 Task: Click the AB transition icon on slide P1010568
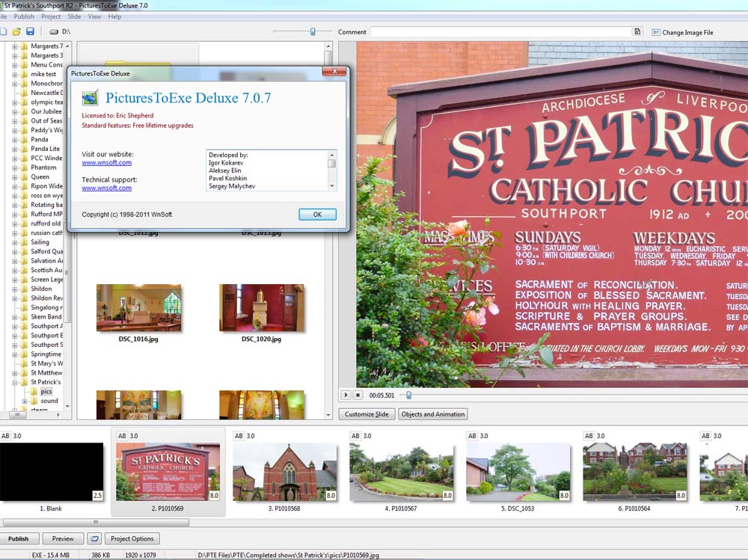[x=239, y=436]
